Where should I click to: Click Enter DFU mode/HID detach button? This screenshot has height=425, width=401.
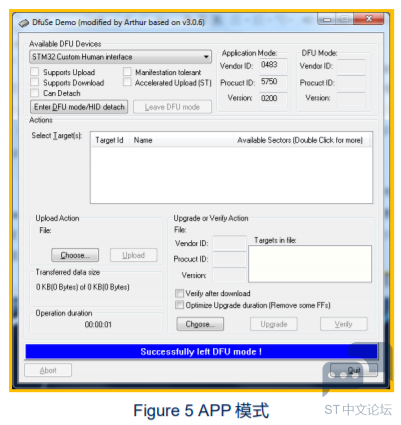click(x=79, y=107)
